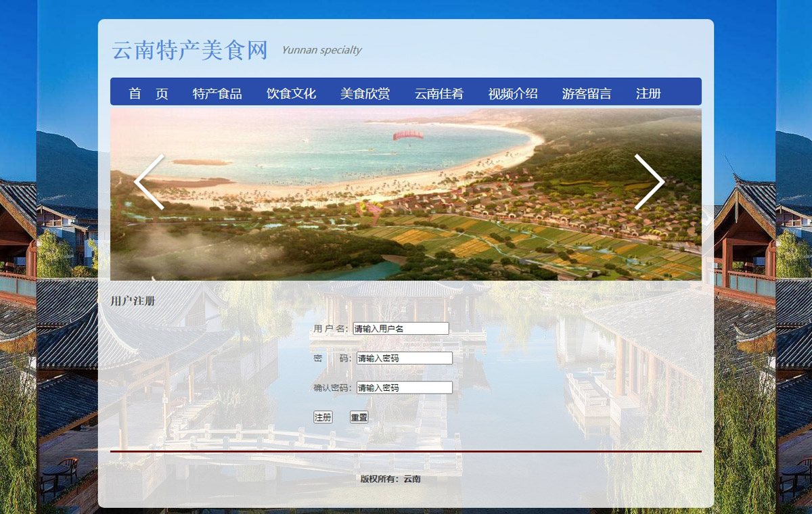Submit the form with 注册 button
This screenshot has height=514, width=812.
[x=323, y=417]
